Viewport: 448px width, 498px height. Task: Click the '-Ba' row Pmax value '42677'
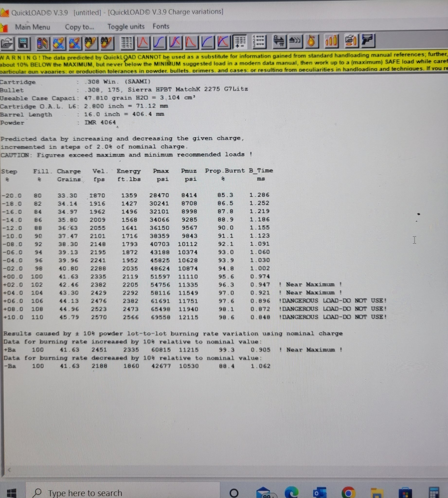pos(161,366)
